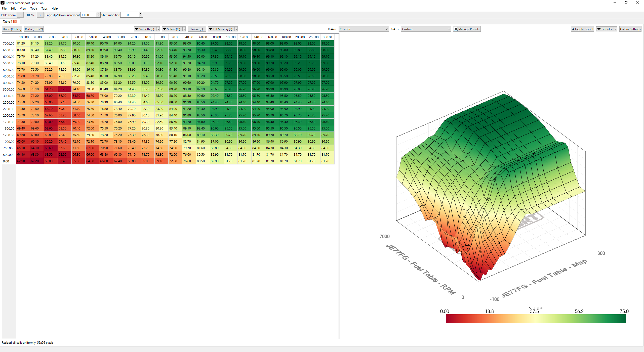Open Colour Settings
The width and height of the screenshot is (644, 352).
pos(630,29)
